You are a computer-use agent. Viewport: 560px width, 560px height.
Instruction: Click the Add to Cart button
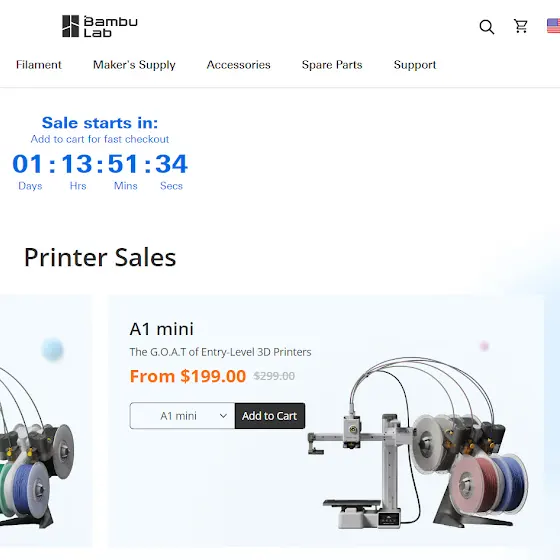(x=270, y=416)
